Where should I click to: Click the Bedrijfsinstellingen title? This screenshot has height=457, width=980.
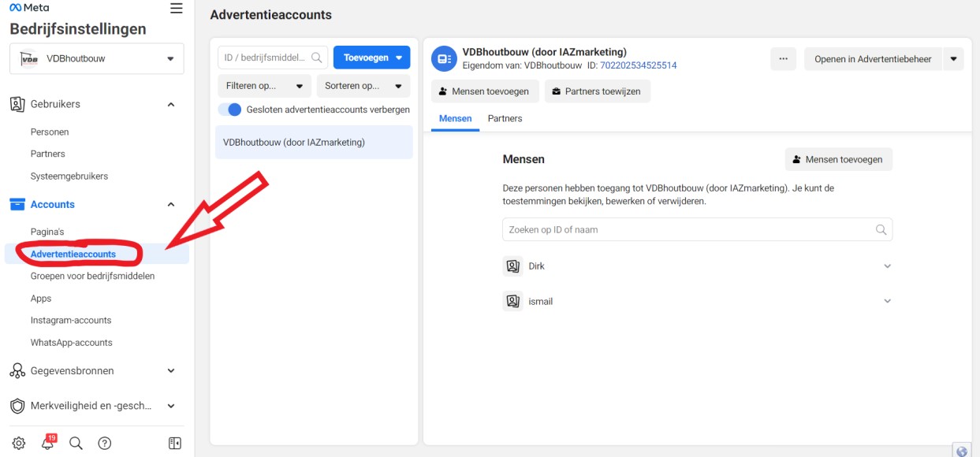[78, 29]
